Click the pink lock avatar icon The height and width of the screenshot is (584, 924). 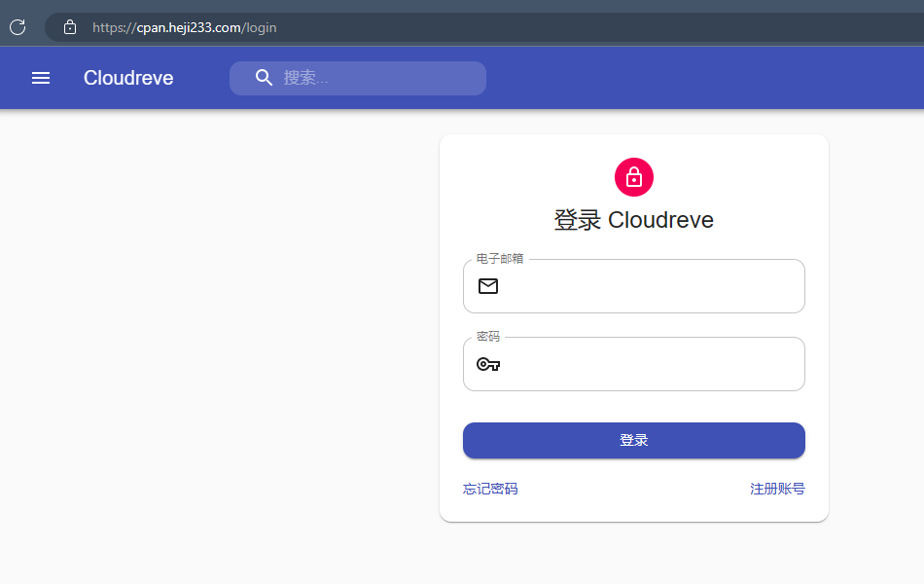[634, 177]
